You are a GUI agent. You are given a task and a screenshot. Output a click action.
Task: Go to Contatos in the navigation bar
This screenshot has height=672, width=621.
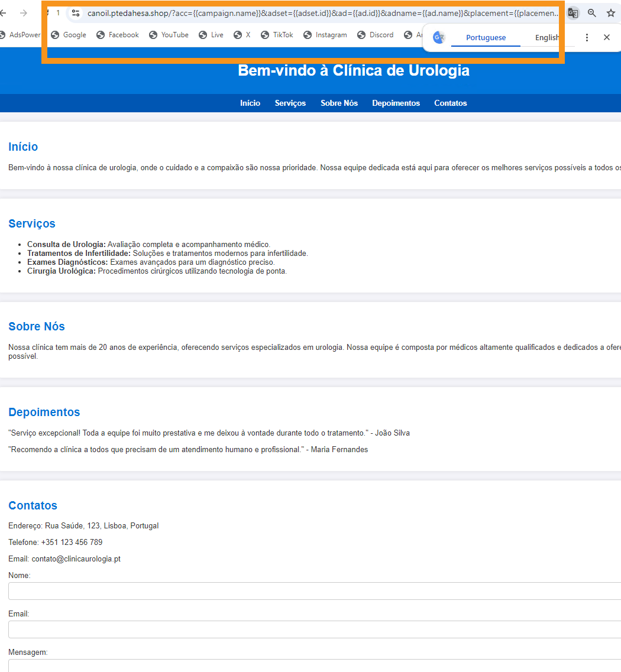click(x=450, y=103)
